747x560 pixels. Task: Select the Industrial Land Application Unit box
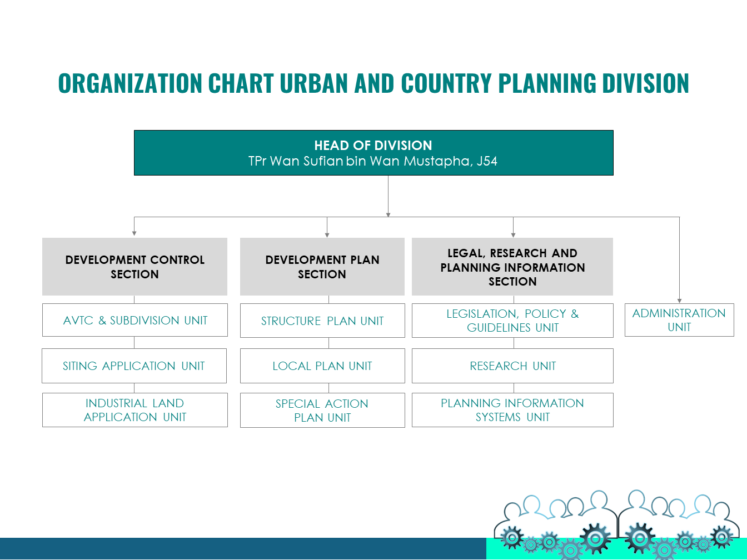coord(135,410)
